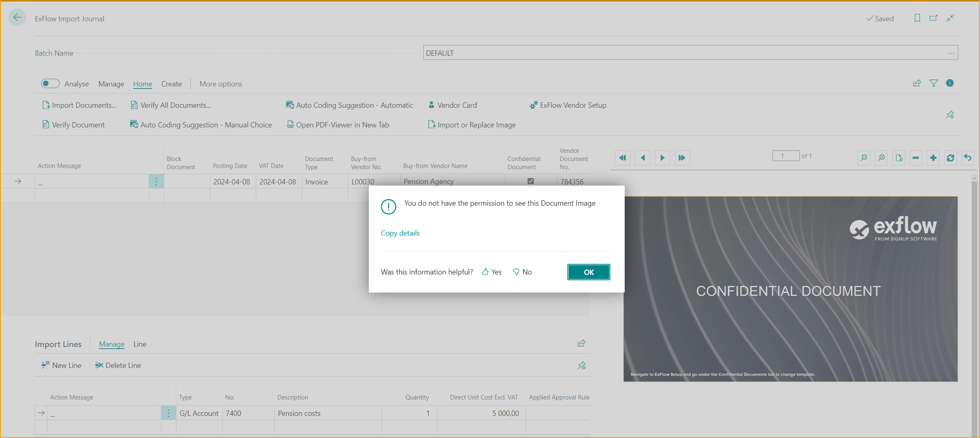
Task: Toggle the Analyse mode switch
Action: [50, 84]
